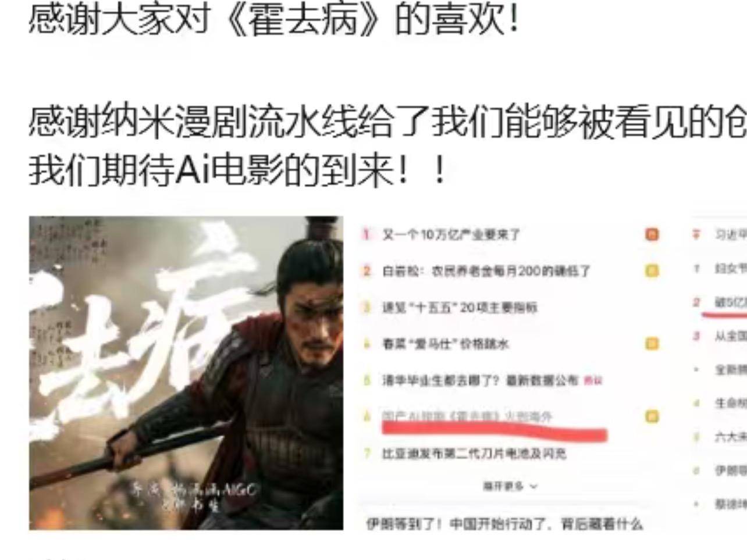747x560 pixels.
Task: Click the pink tag after 清华毕业生 headline
Action: (x=593, y=381)
